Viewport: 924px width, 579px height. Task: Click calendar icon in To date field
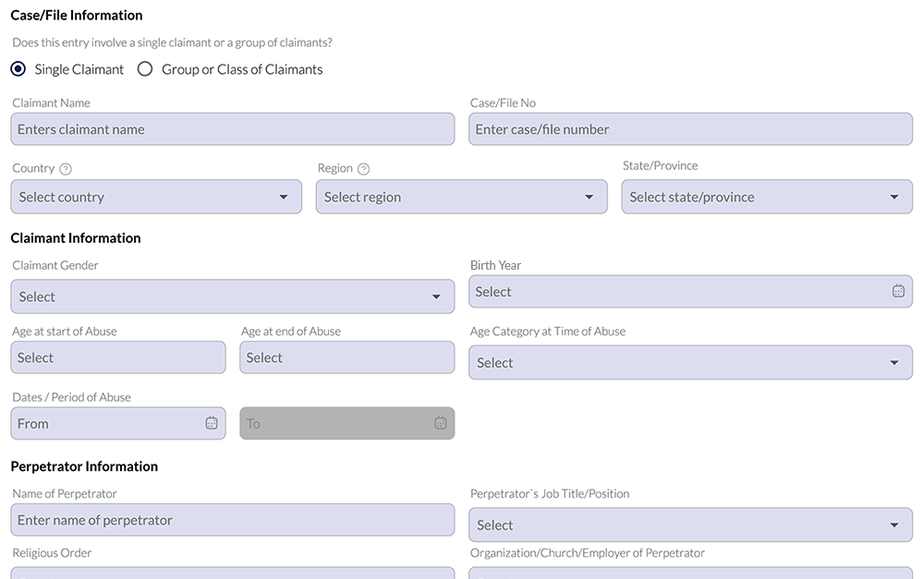click(x=441, y=423)
